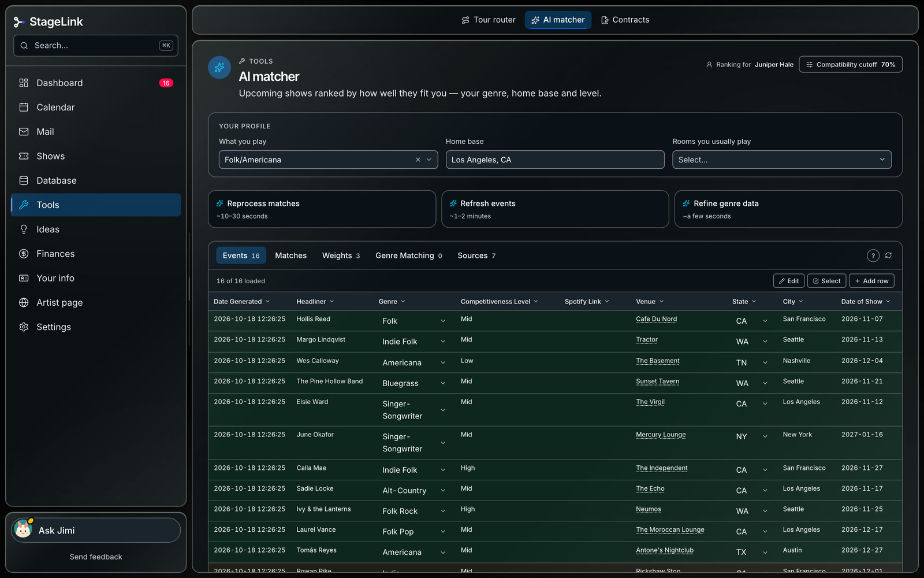Screen dimensions: 924x578
Task: Open Dashboard from the sidebar
Action: [96, 83]
